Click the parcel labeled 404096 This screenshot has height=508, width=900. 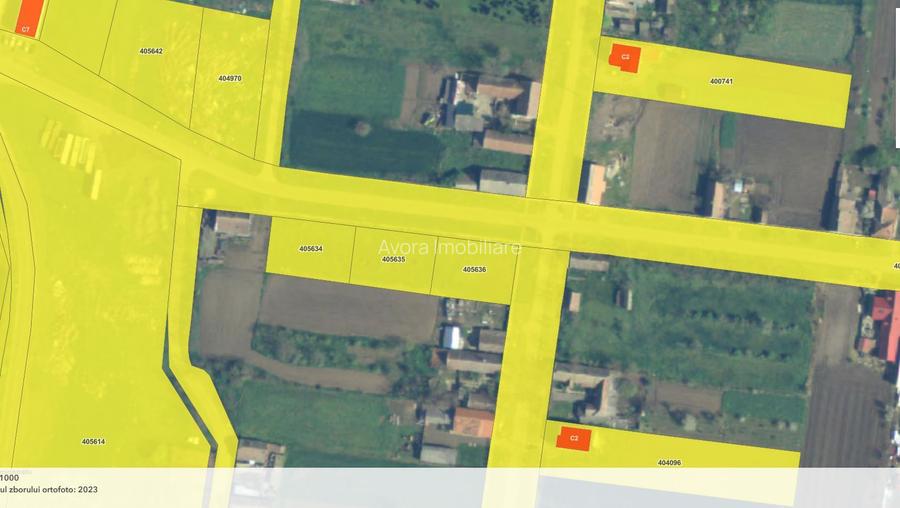click(669, 462)
